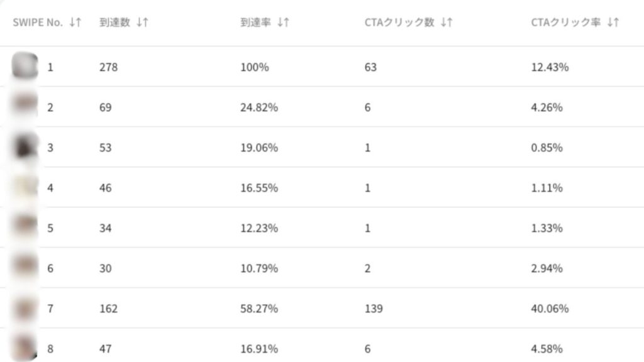
Task: Click the swipe 4 thumbnail
Action: tap(25, 187)
